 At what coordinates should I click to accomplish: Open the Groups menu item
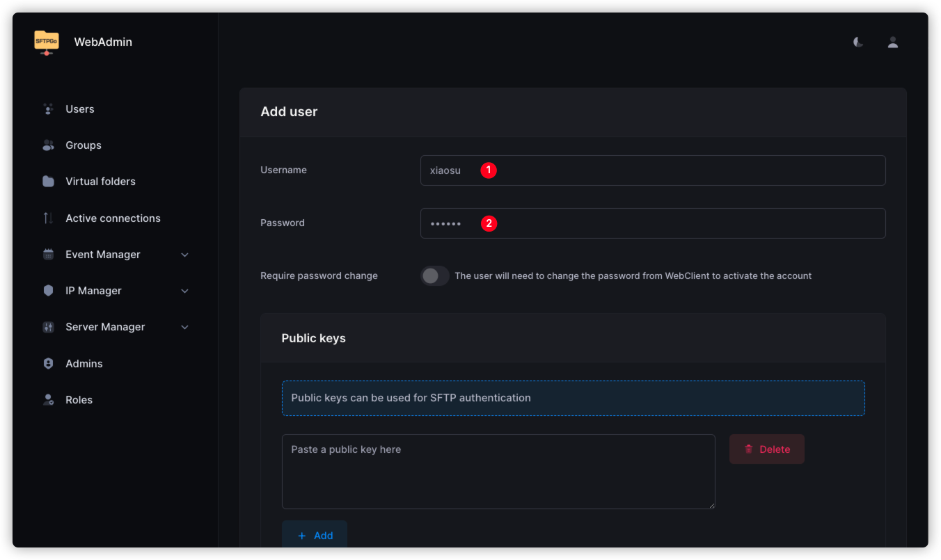pos(84,145)
